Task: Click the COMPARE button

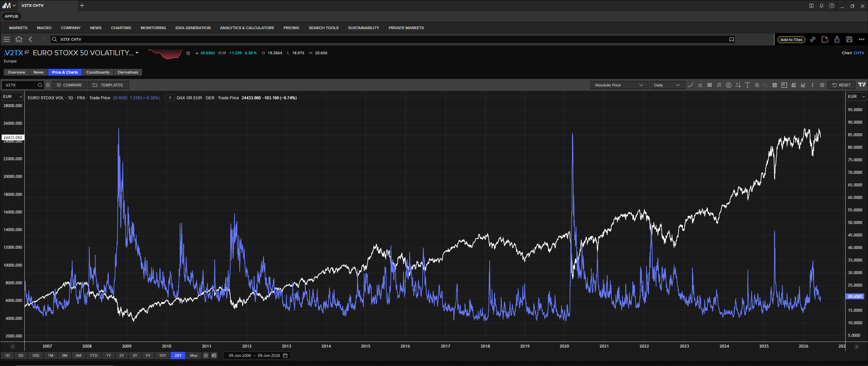Action: [x=69, y=85]
